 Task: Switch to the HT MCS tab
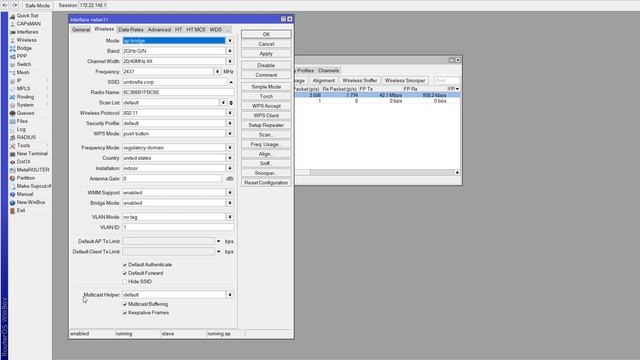[x=196, y=29]
